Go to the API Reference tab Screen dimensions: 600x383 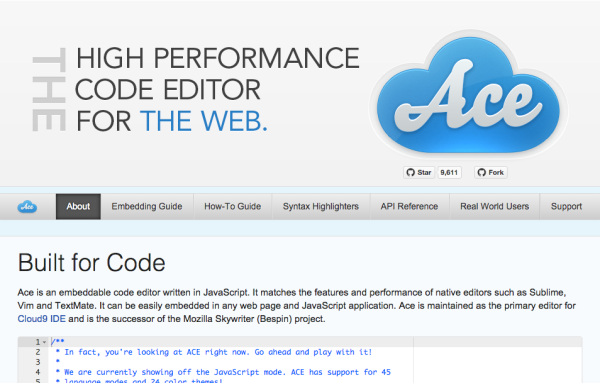(x=409, y=207)
